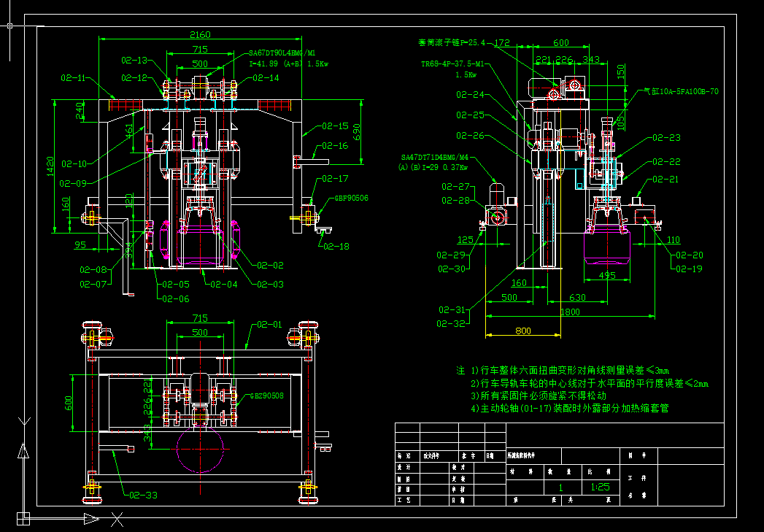Select the 1800 horizontal dimension text
This screenshot has width=764, height=532.
(569, 312)
